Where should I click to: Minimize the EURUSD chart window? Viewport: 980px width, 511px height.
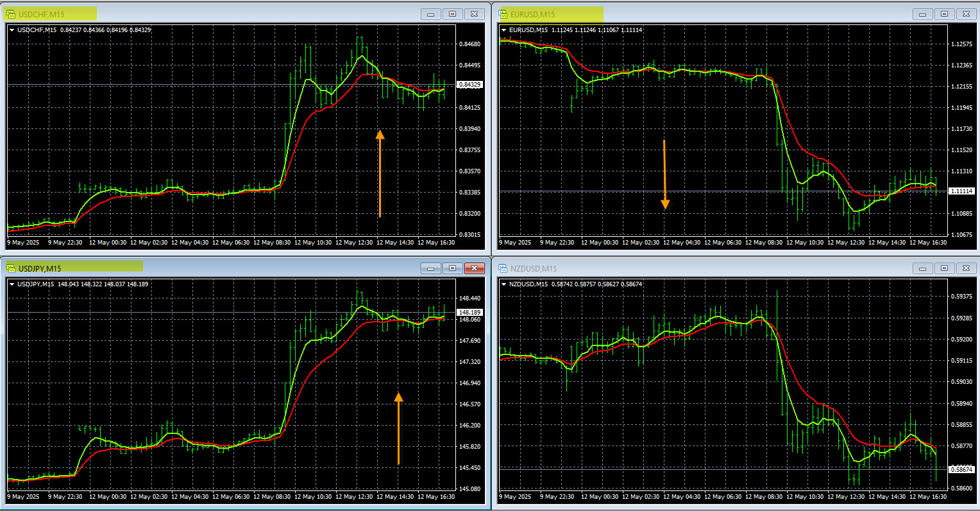coord(923,14)
